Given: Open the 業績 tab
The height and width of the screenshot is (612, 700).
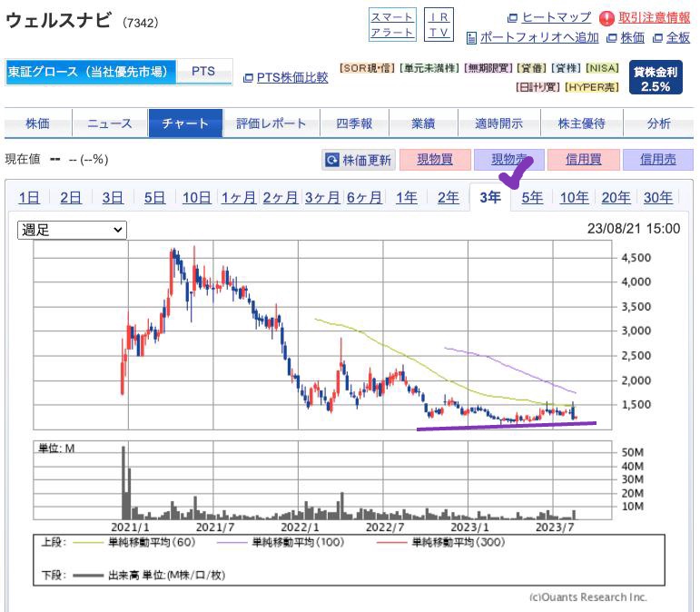Looking at the screenshot, I should click(x=423, y=123).
